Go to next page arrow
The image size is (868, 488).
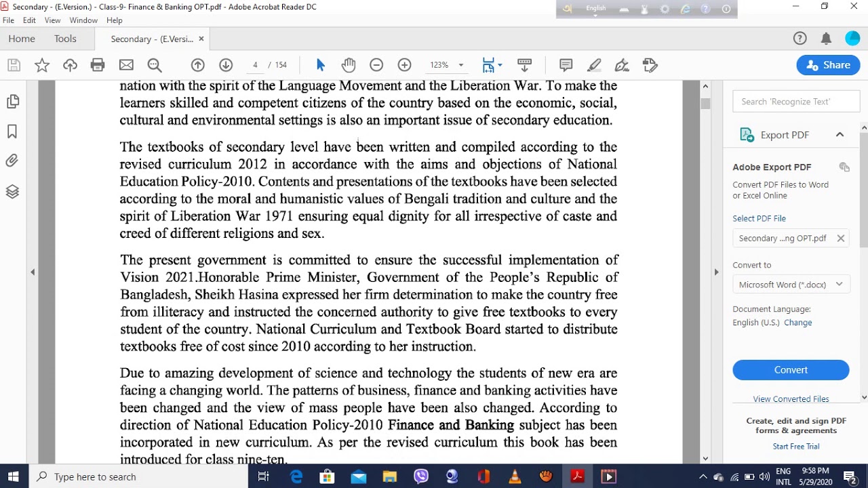point(226,65)
